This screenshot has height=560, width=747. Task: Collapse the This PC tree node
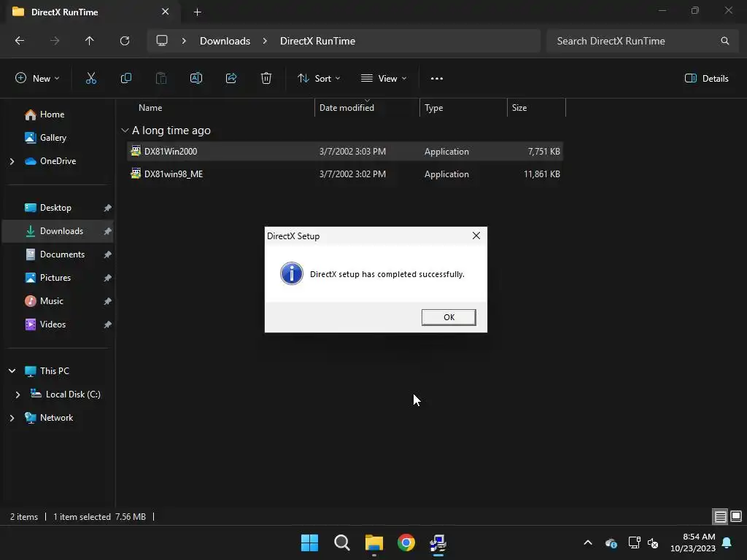[12, 370]
